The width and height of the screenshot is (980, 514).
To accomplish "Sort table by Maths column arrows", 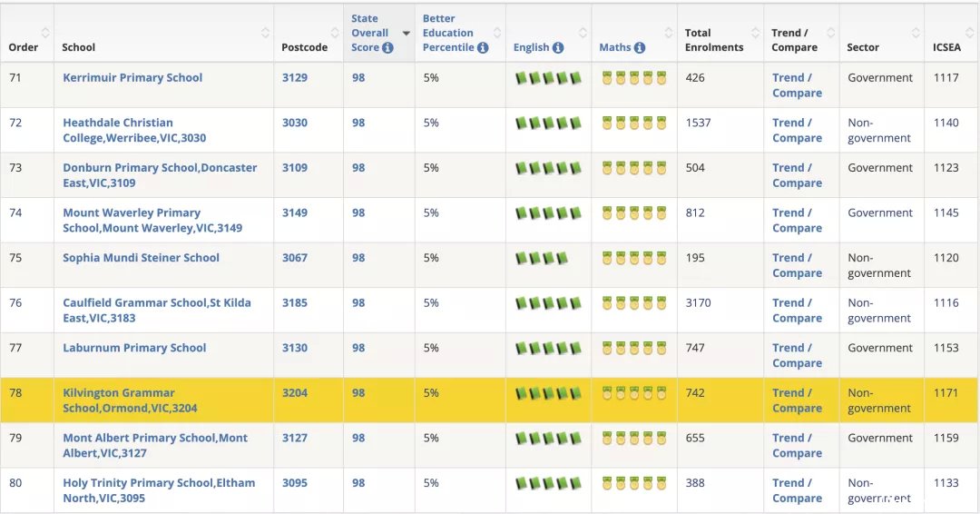I will click(669, 33).
